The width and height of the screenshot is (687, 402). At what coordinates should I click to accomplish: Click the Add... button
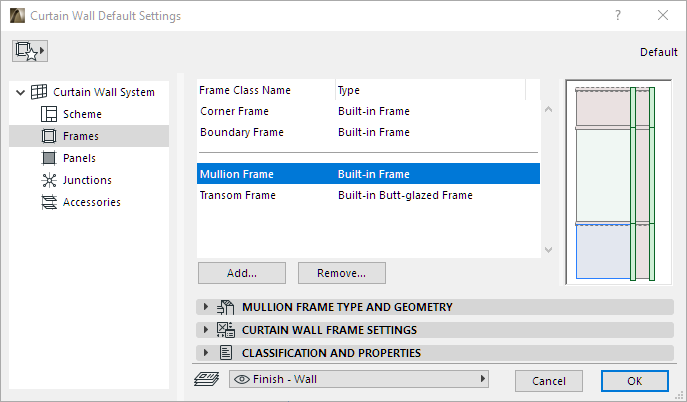click(x=242, y=272)
